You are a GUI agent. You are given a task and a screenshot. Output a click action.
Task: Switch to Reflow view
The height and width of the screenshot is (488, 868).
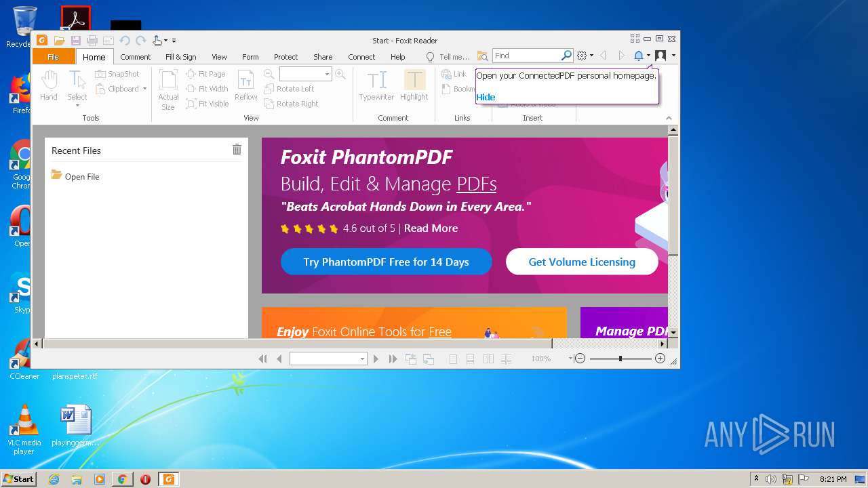[x=245, y=85]
